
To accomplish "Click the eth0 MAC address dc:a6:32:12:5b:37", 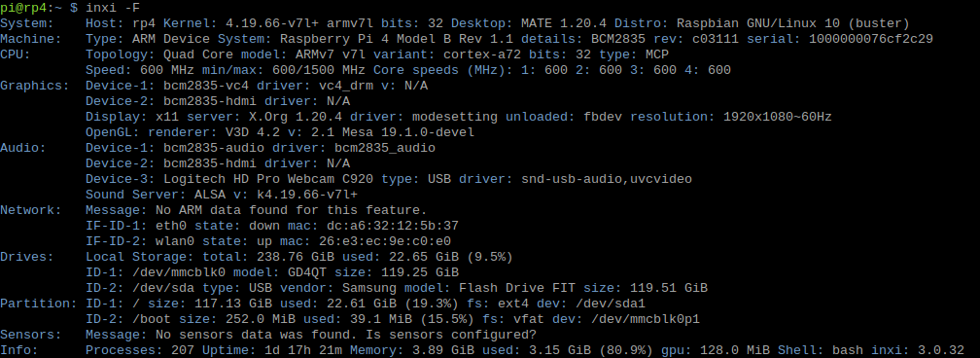I will 393,226.
